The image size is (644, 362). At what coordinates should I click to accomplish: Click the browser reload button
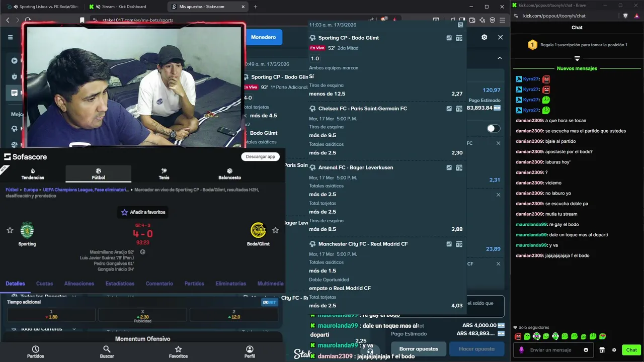(28, 20)
